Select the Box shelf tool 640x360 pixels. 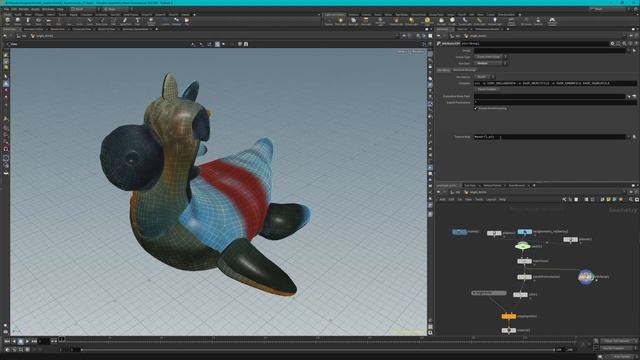pyautogui.click(x=7, y=21)
